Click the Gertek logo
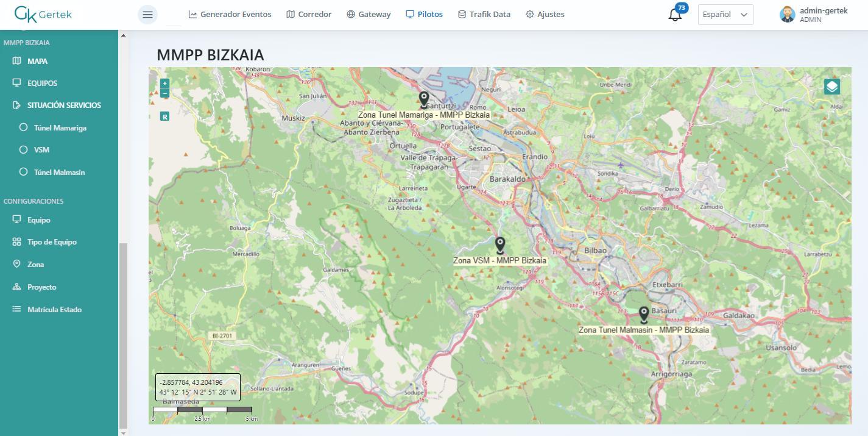Viewport: 868px width, 436px height. 43,14
